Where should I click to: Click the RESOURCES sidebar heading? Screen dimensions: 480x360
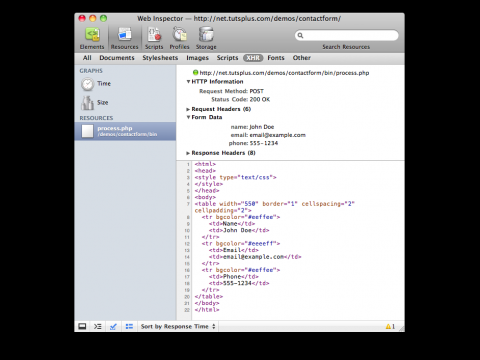96,118
